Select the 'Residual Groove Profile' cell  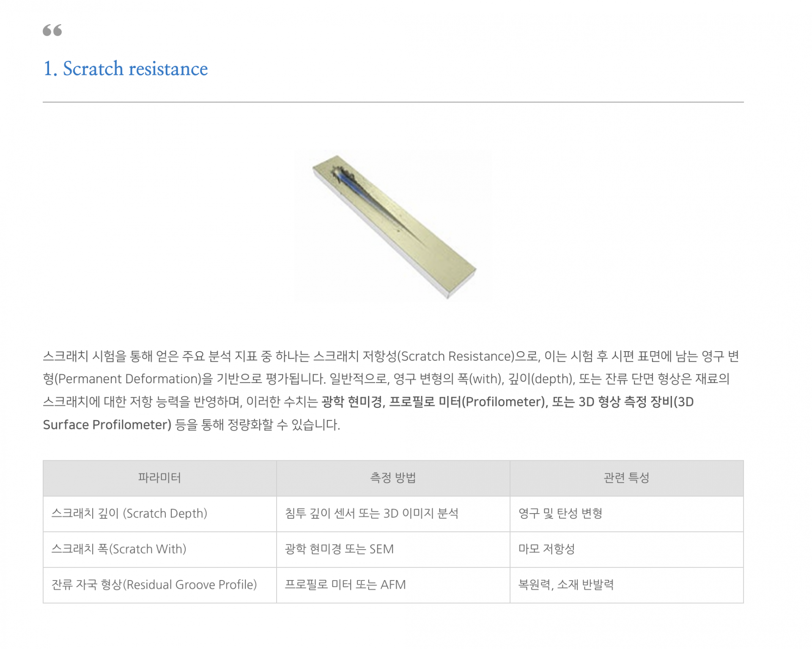coord(159,585)
